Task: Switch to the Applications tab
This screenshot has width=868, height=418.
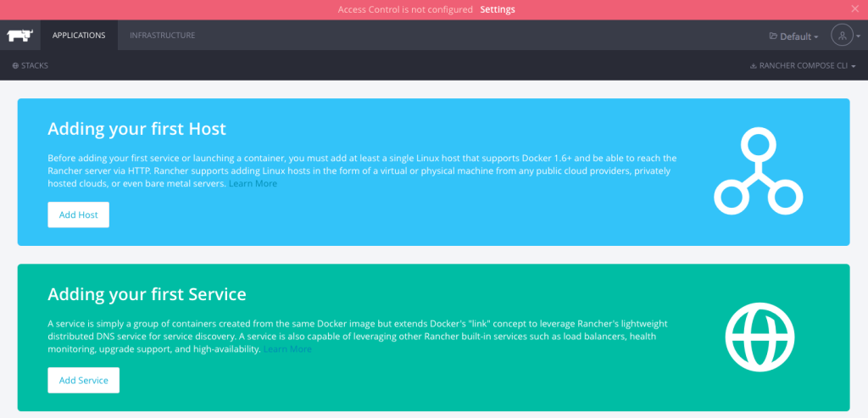Action: (x=79, y=36)
